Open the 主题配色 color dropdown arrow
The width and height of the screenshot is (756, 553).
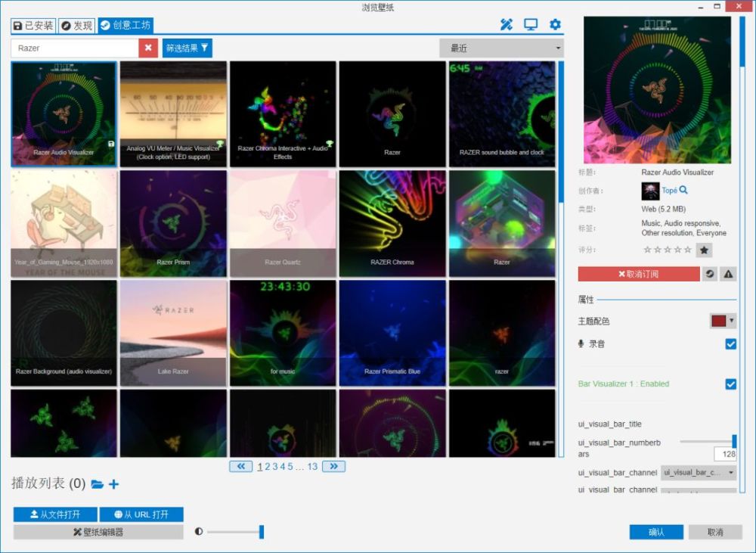731,321
